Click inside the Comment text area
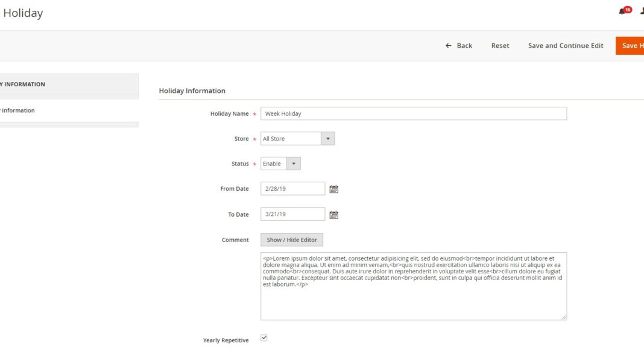Image resolution: width=644 pixels, height=350 pixels. [x=414, y=286]
